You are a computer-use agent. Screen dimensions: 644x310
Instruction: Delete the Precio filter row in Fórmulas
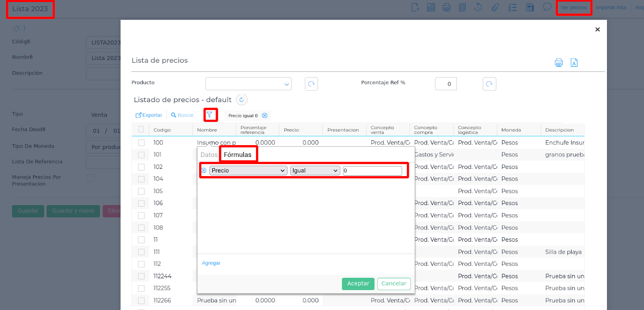coord(204,170)
